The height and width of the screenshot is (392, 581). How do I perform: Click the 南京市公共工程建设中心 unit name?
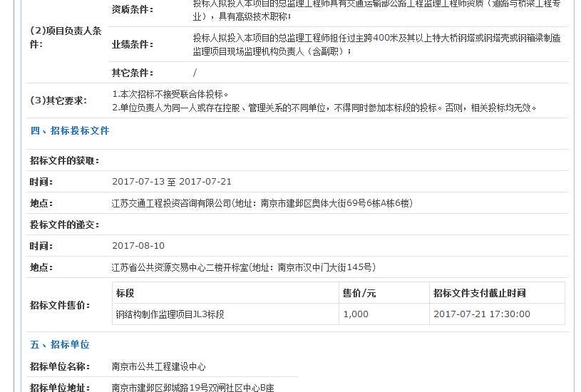[x=159, y=366]
